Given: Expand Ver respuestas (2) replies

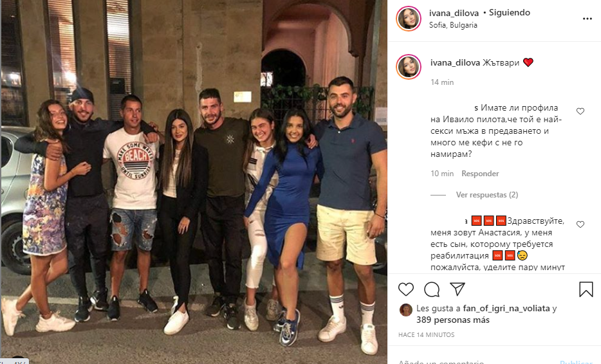Looking at the screenshot, I should point(486,195).
